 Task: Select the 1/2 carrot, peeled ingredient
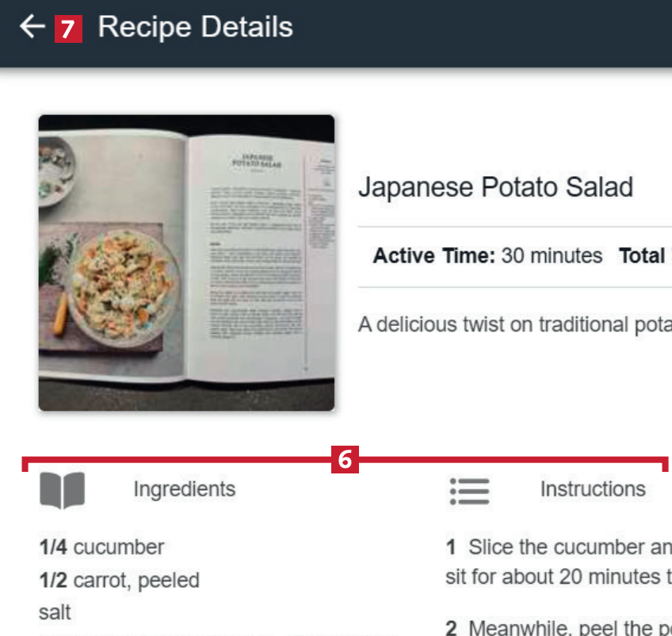click(119, 580)
